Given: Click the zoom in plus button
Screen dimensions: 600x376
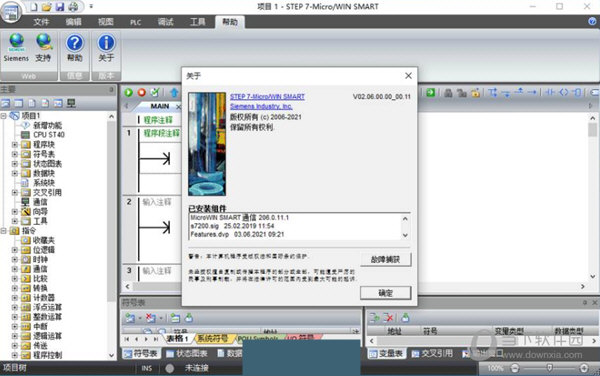Looking at the screenshot, I should point(584,368).
